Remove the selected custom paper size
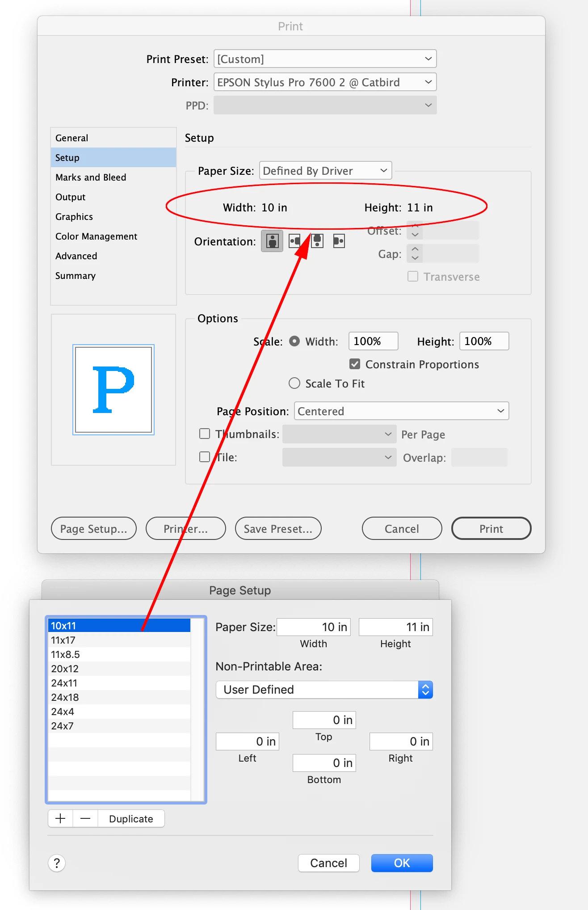 pos(85,818)
